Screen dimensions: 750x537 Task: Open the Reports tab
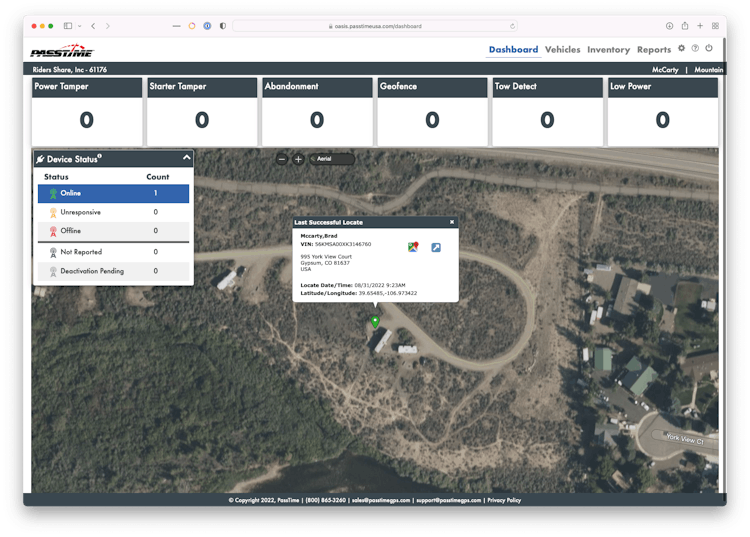[x=653, y=49]
